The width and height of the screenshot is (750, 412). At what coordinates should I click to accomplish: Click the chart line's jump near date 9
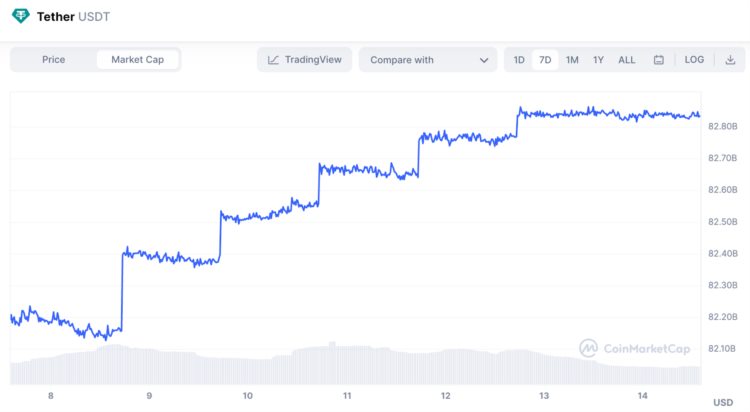click(122, 290)
